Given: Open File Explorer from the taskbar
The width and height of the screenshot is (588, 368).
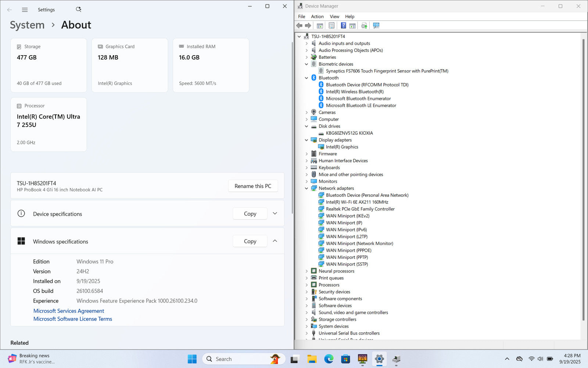Looking at the screenshot, I should (312, 359).
